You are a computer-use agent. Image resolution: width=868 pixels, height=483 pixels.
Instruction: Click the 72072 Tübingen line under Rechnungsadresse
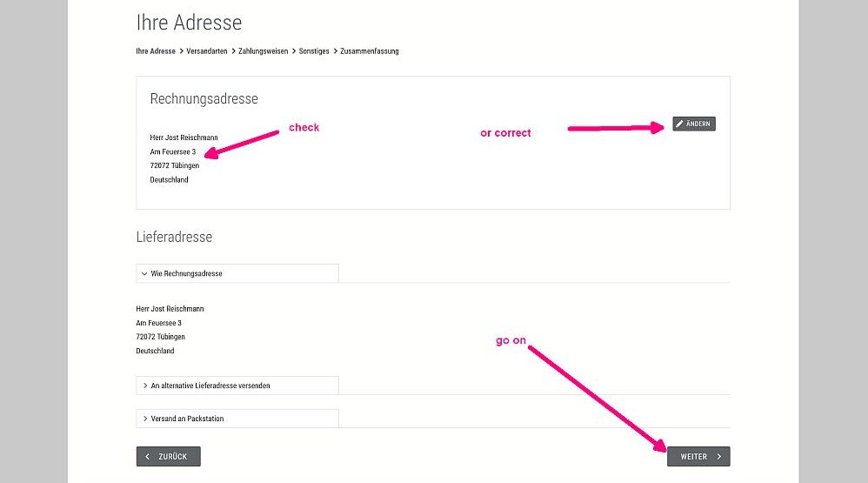(174, 165)
